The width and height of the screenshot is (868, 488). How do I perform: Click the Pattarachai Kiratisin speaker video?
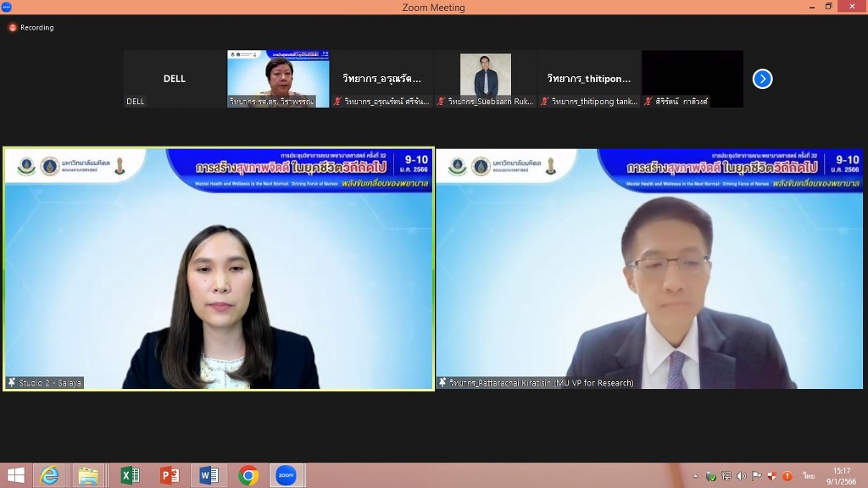[648, 269]
